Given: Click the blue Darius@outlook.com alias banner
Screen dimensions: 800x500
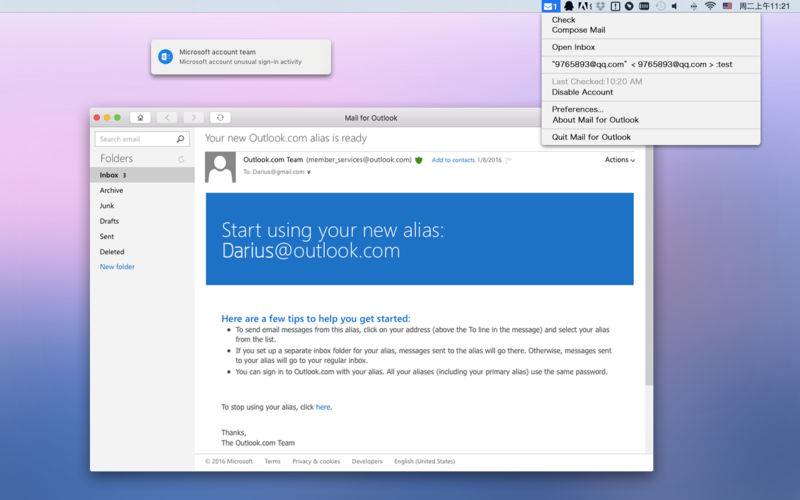Looking at the screenshot, I should pyautogui.click(x=419, y=239).
